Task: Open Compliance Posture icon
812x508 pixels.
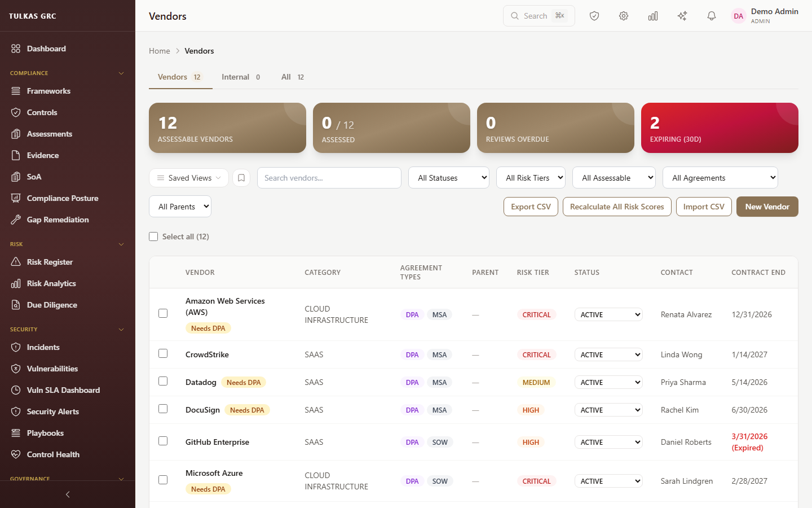Action: (x=16, y=198)
